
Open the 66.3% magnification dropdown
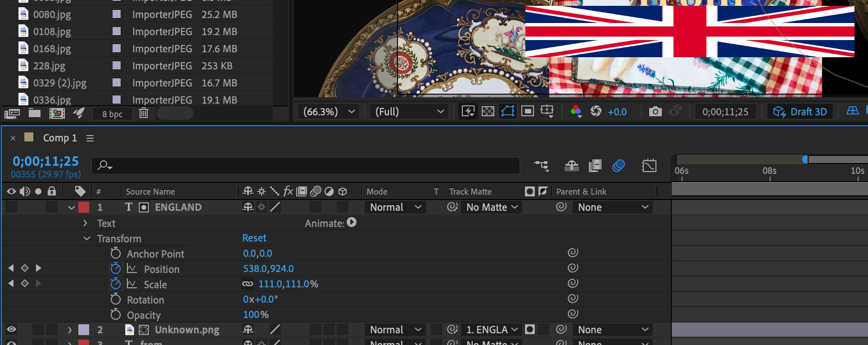(x=329, y=112)
